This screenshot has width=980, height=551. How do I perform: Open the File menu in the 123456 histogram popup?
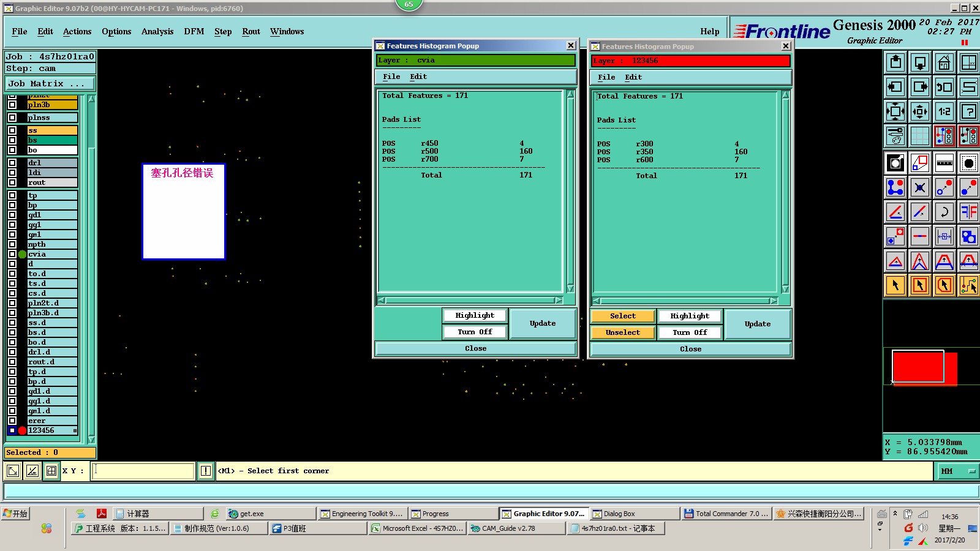click(606, 77)
